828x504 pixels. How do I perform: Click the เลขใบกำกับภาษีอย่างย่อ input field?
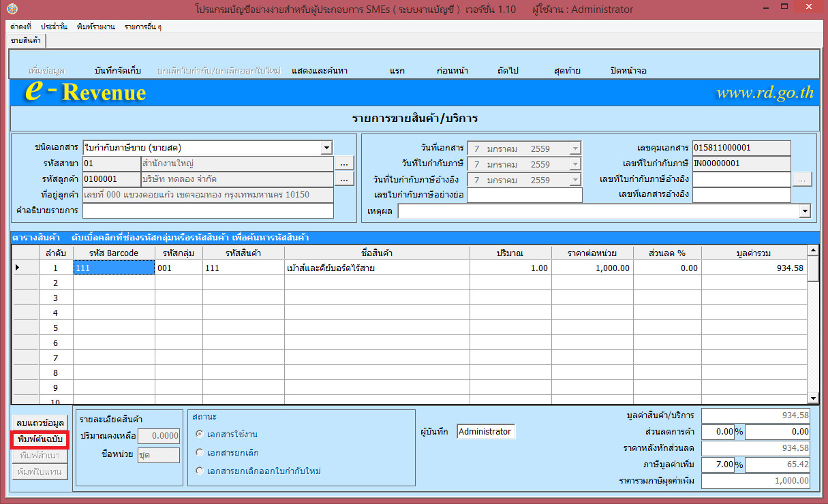[x=525, y=195]
